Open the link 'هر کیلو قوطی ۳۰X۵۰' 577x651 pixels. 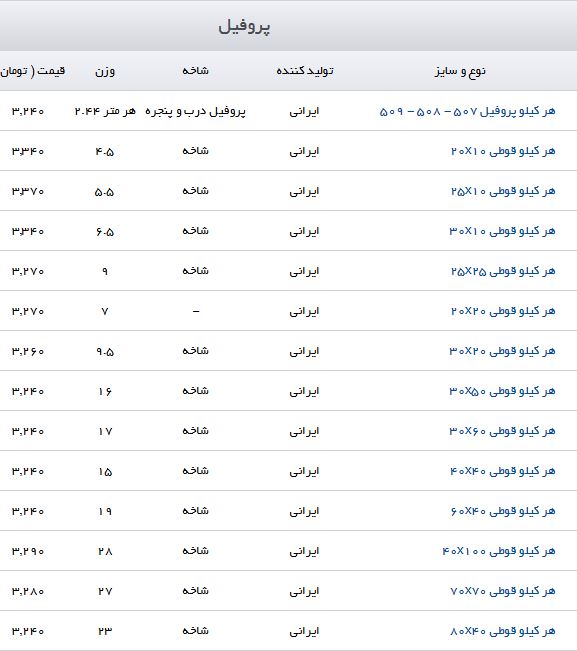point(502,391)
